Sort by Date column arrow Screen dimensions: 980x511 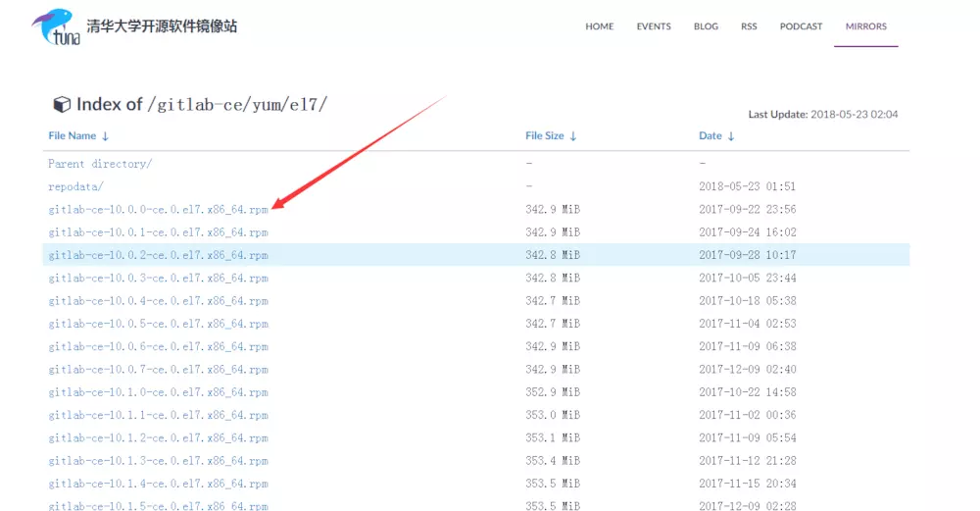[731, 136]
